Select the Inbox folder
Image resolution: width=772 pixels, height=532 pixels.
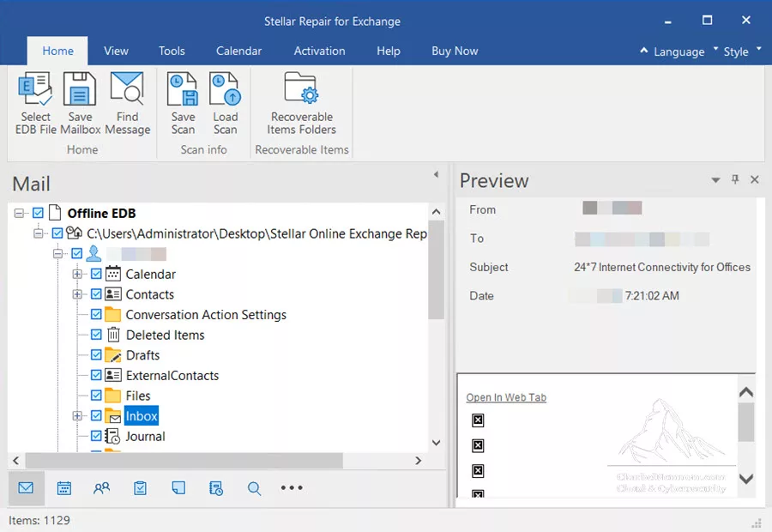(142, 416)
